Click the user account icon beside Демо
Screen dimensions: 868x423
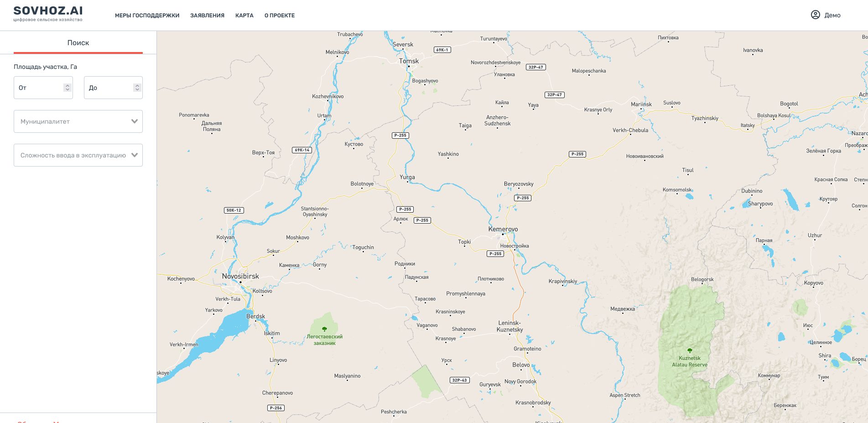tap(815, 15)
